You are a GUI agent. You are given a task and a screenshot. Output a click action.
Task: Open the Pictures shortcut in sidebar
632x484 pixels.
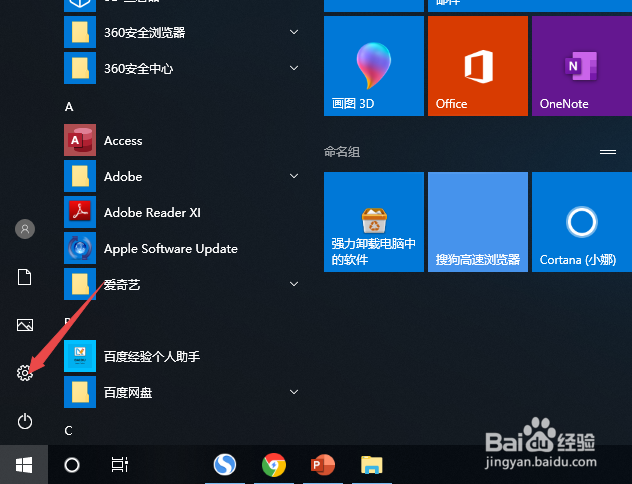coord(25,325)
